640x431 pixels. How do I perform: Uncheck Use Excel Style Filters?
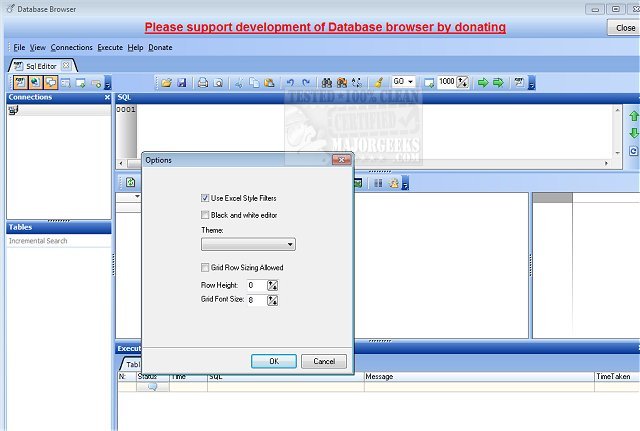pyautogui.click(x=205, y=198)
